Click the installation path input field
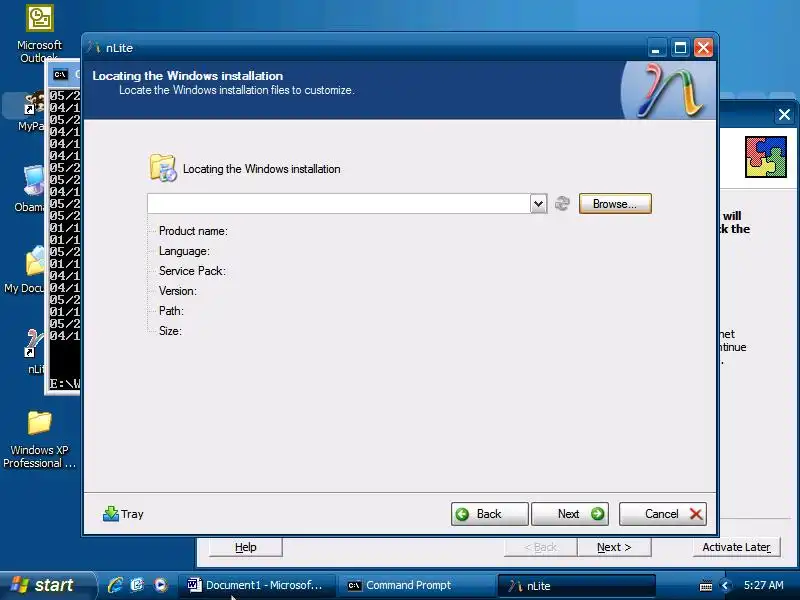Image resolution: width=800 pixels, height=600 pixels. [339, 204]
